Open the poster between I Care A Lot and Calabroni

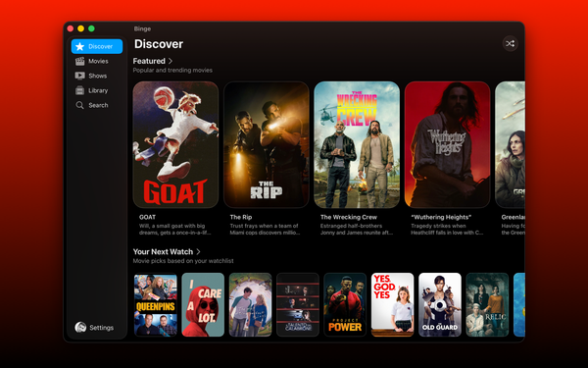pyautogui.click(x=250, y=304)
